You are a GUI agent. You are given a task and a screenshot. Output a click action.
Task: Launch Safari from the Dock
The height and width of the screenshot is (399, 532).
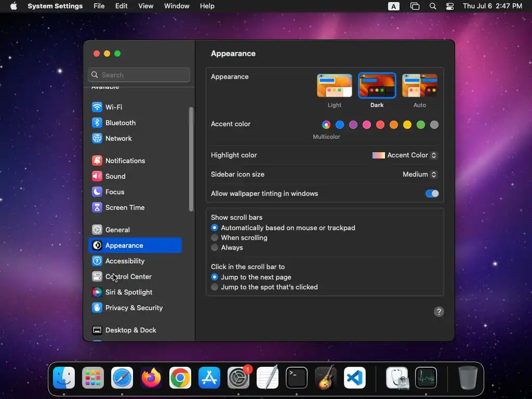(x=122, y=378)
